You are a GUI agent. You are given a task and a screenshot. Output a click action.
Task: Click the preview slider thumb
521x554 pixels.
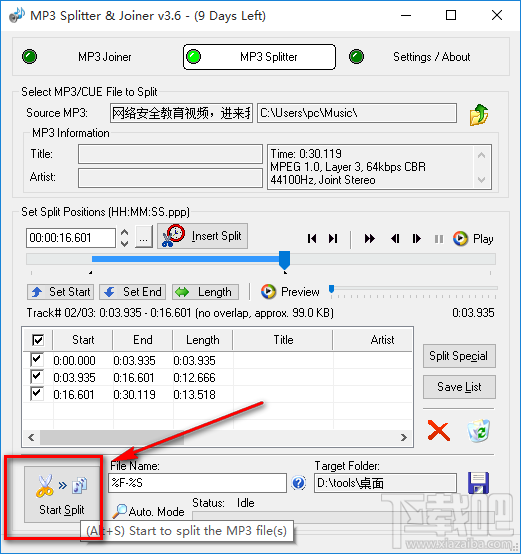click(x=331, y=289)
